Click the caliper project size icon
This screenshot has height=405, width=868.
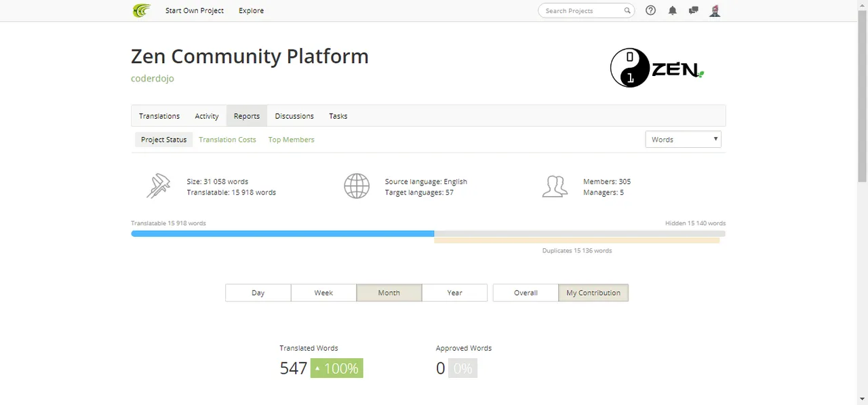point(158,186)
